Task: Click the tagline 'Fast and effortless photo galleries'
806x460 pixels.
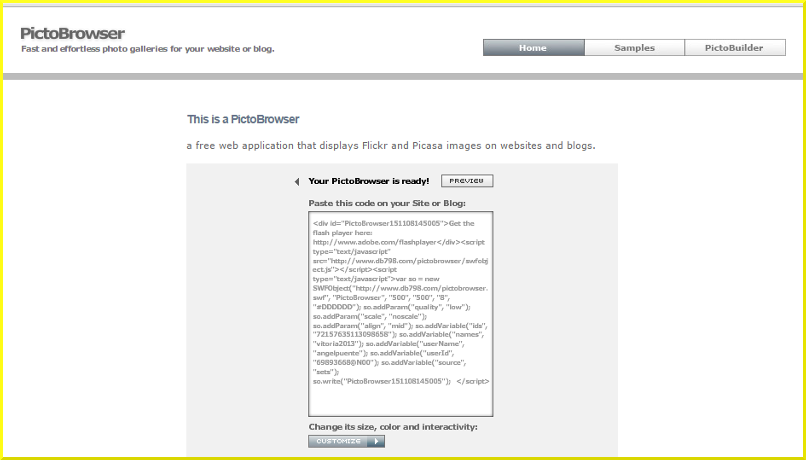Action: pos(148,49)
